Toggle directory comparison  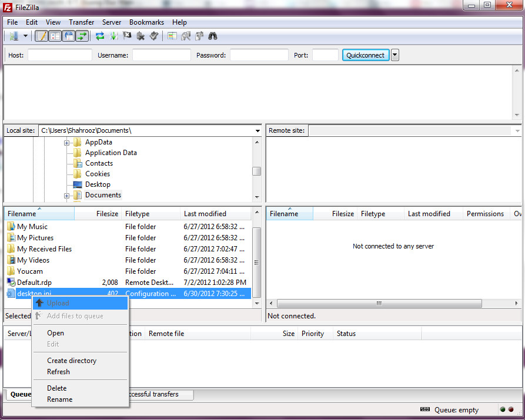click(186, 36)
